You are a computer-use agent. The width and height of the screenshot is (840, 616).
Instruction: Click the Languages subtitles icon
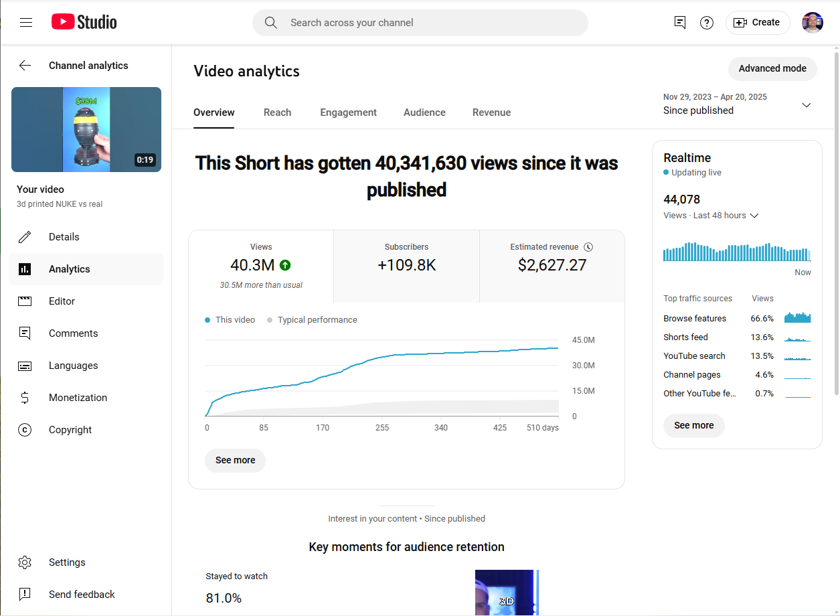click(25, 366)
